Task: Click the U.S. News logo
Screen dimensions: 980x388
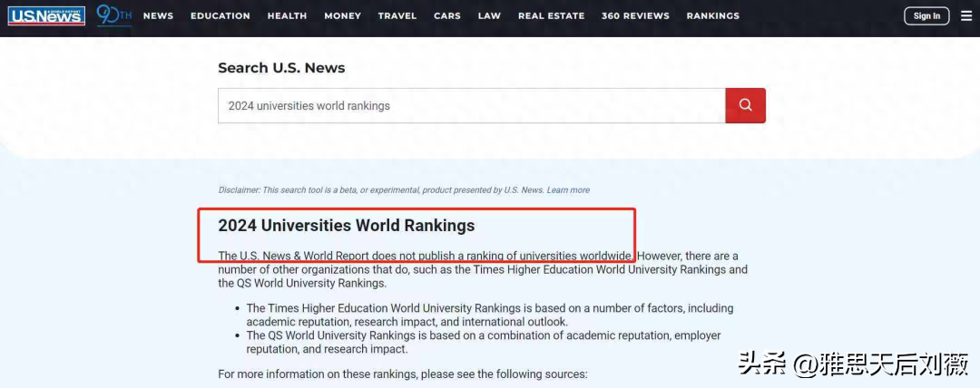Action: (x=46, y=15)
